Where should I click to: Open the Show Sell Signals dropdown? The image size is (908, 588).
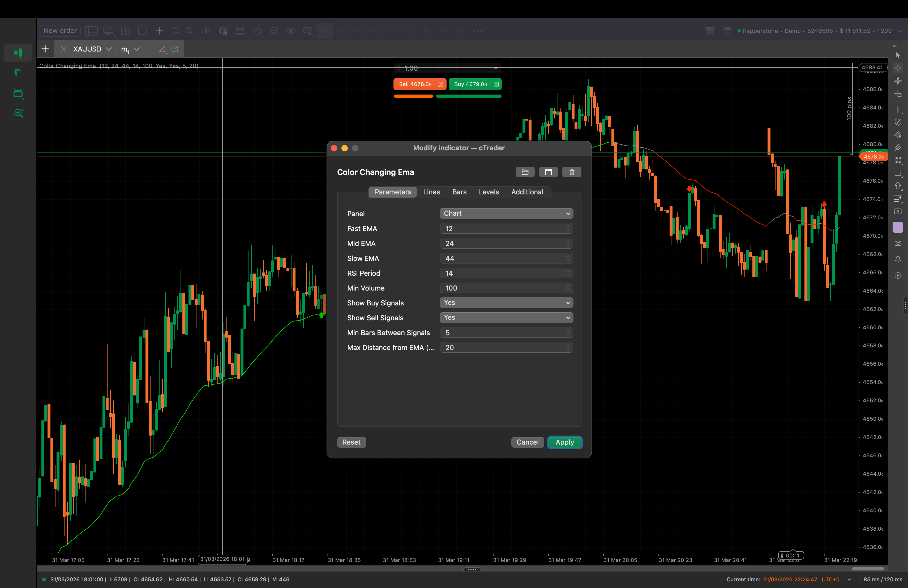(506, 317)
